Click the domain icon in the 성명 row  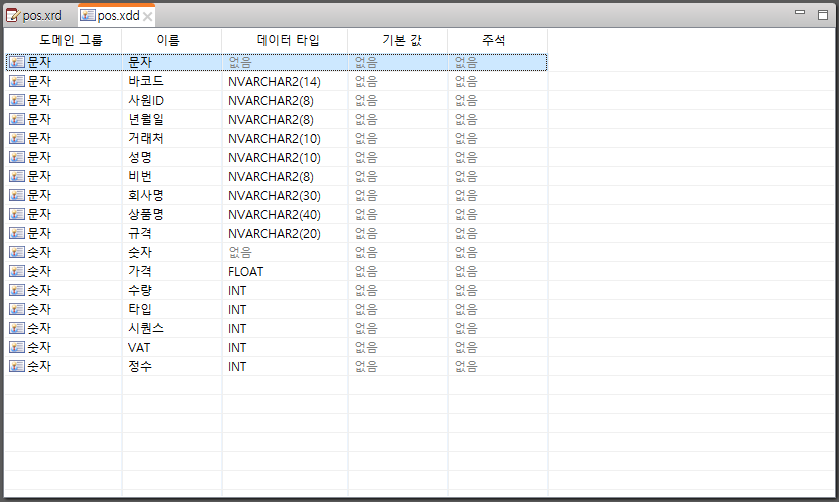(x=17, y=157)
